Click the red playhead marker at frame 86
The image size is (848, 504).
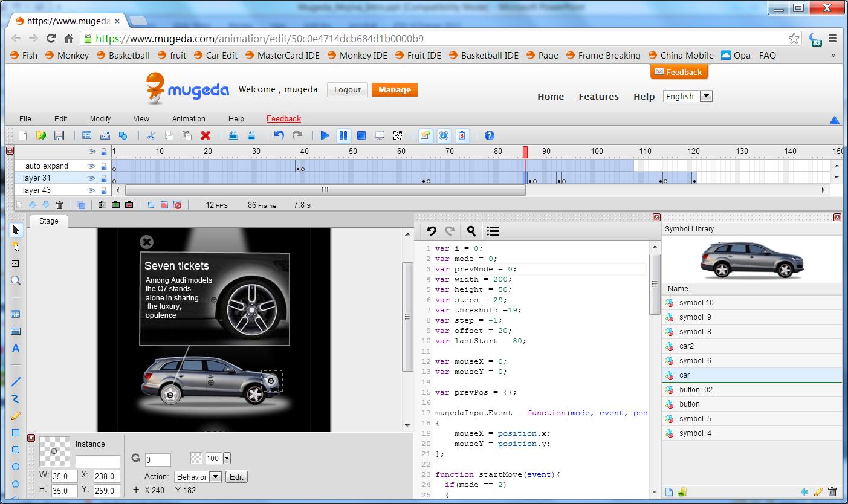pyautogui.click(x=525, y=152)
